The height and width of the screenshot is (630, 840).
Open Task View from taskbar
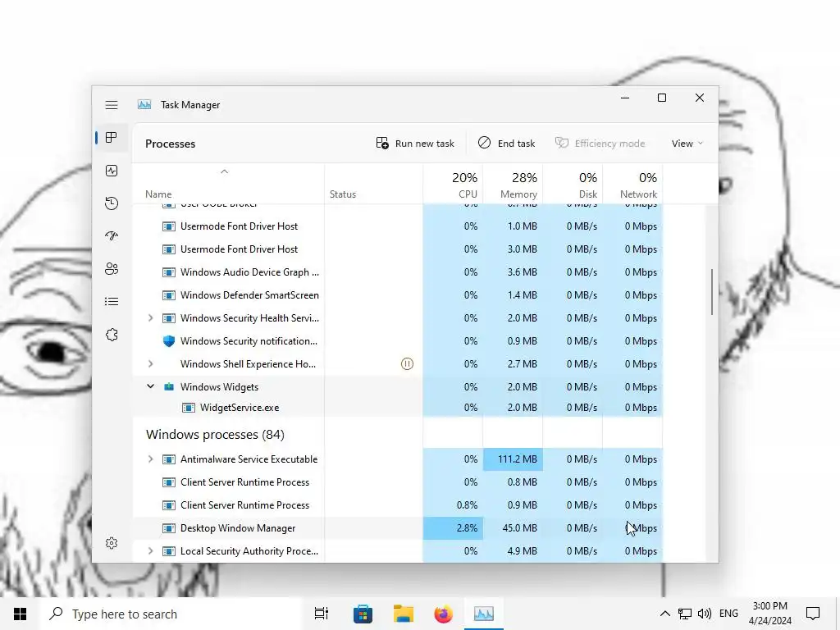[322, 614]
